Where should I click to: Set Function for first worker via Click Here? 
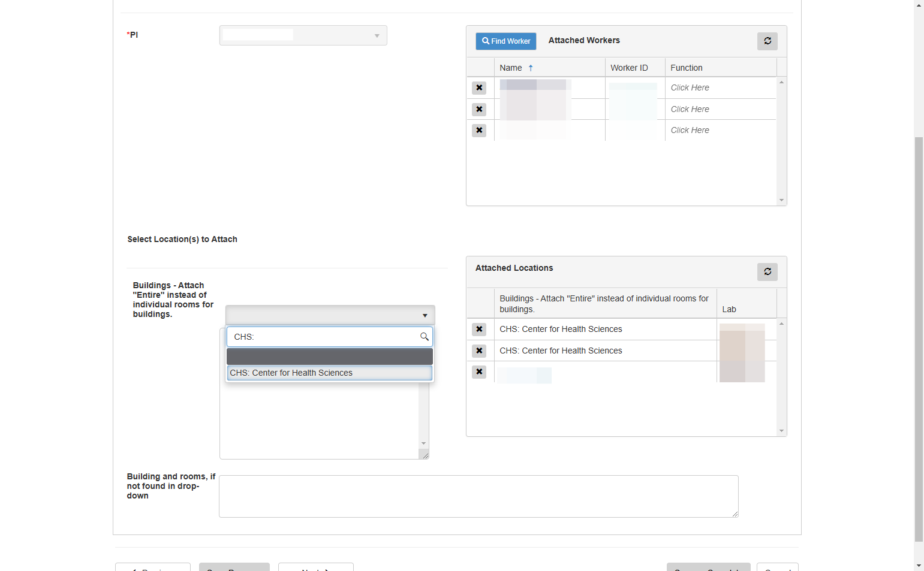[690, 87]
